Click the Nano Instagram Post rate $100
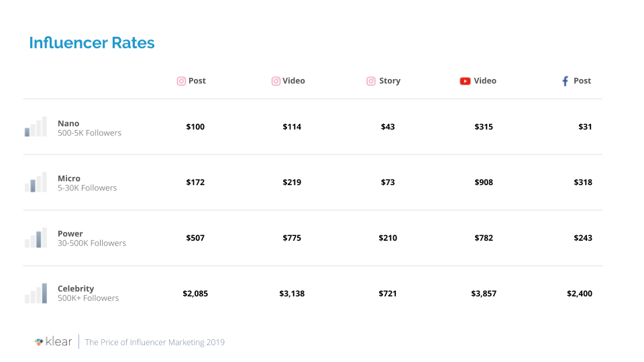This screenshot has width=644, height=362. click(195, 127)
